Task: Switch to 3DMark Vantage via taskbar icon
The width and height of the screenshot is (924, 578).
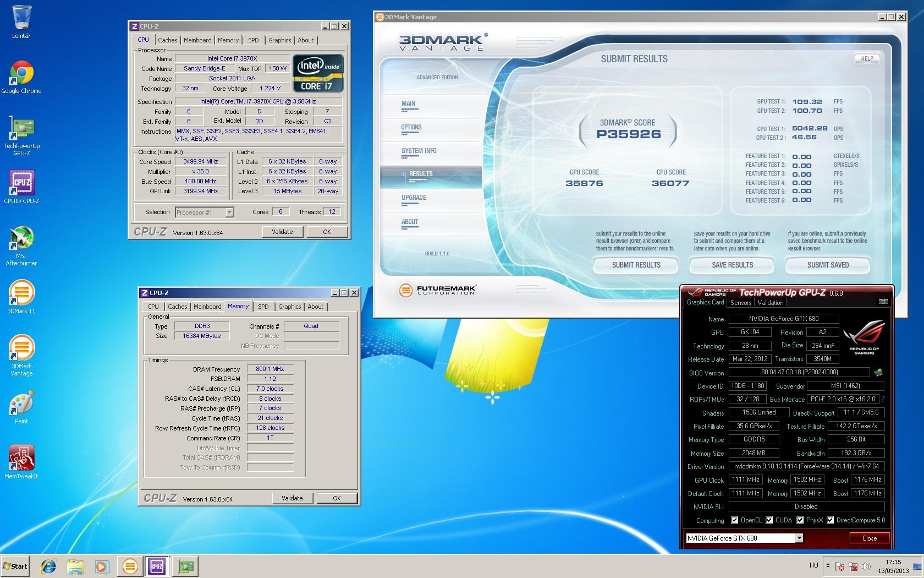Action: pos(130,566)
